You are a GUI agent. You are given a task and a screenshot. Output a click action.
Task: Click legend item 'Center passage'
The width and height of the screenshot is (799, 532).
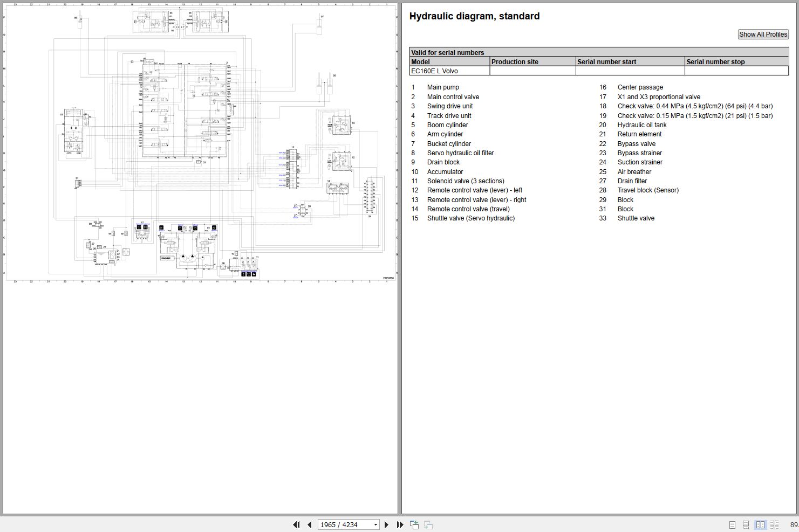[x=640, y=87]
